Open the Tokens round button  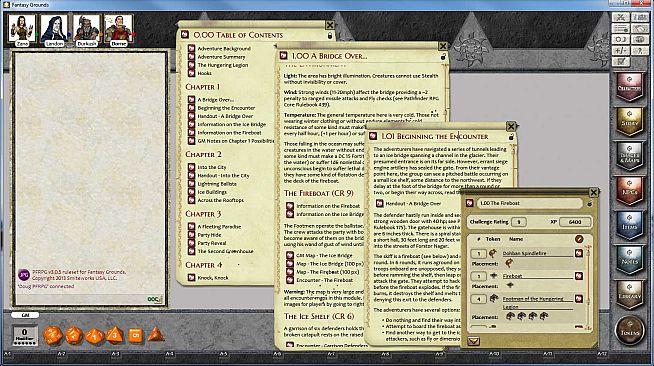[629, 331]
